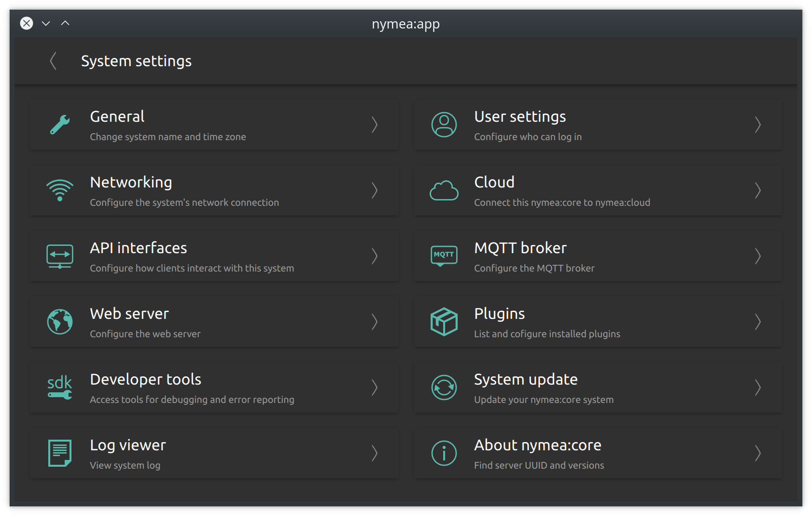Close the nymea:app window
Viewport: 812px width, 516px height.
pos(27,23)
